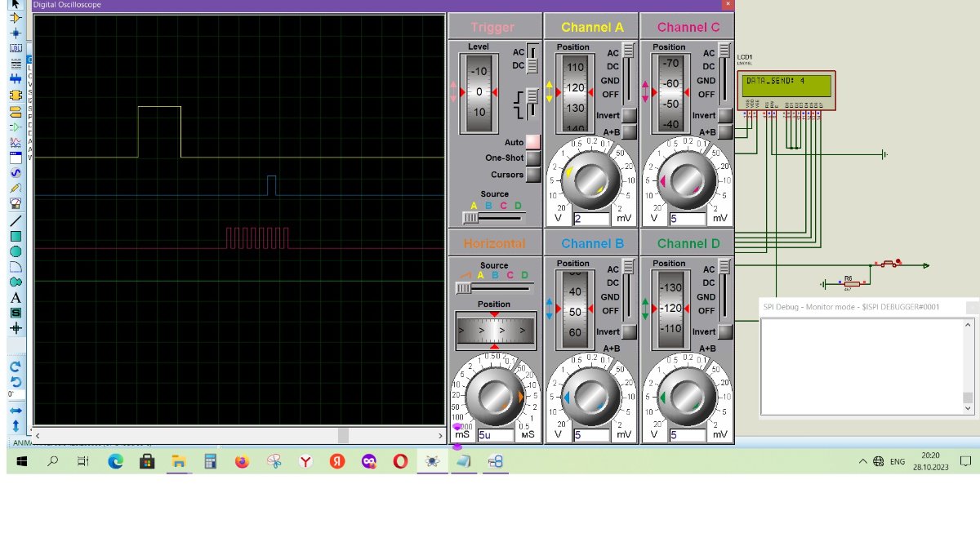Click Channel A voltage value field

[x=591, y=219]
